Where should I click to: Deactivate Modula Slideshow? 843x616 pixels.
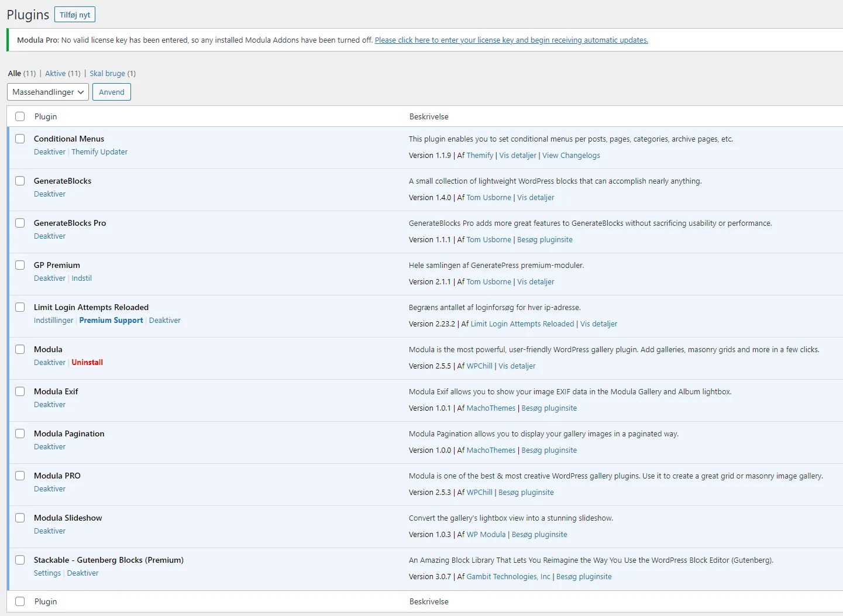click(x=50, y=531)
